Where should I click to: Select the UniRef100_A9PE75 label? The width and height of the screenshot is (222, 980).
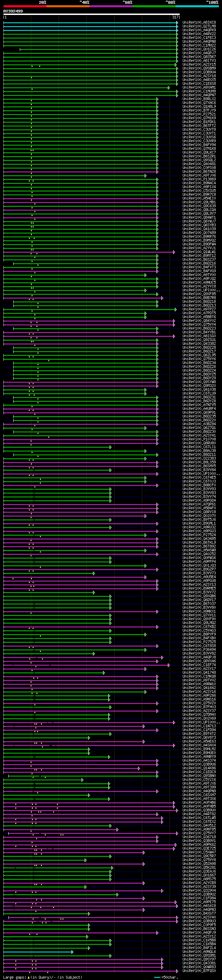(199, 902)
